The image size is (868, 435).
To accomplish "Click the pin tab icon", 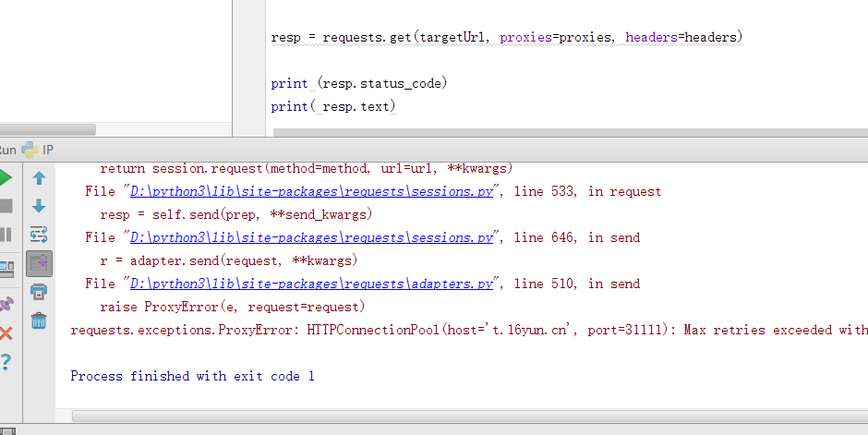I will 5,302.
